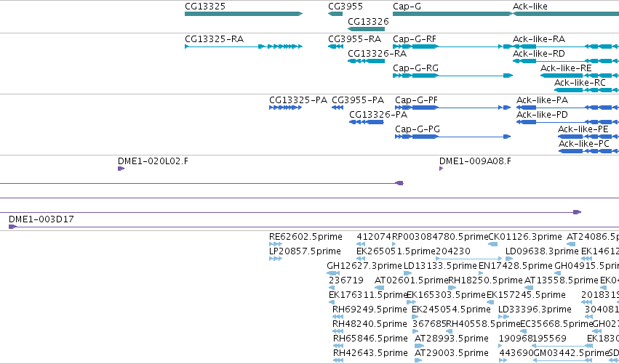Viewport: 619px width, 364px height.
Task: Select the LD13133.5prime EST label
Action: coord(441,266)
